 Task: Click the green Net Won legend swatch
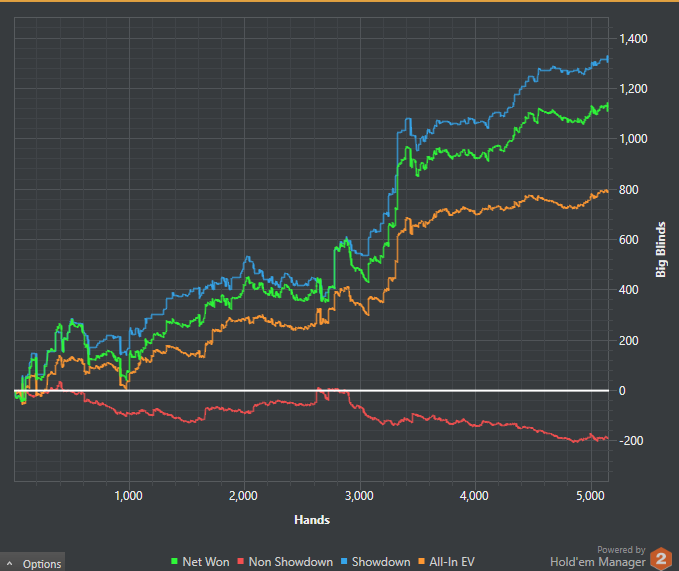(175, 561)
